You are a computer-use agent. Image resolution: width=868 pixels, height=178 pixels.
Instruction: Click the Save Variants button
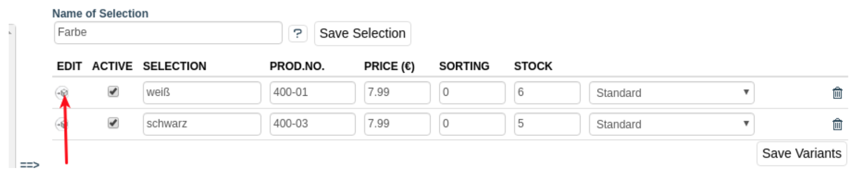(801, 154)
